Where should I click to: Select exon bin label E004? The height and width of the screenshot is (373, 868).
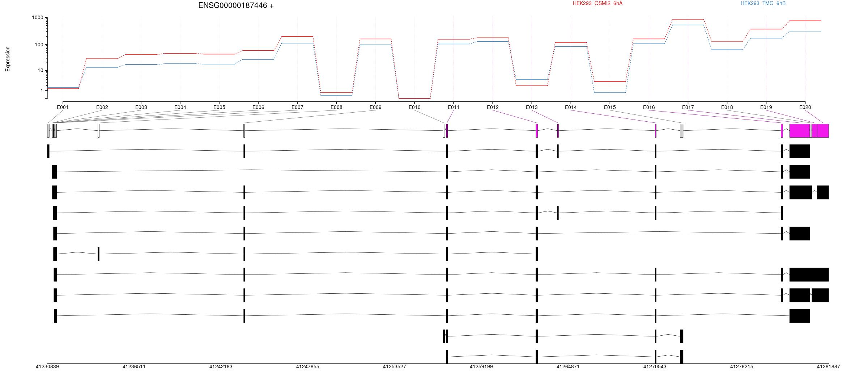[180, 107]
